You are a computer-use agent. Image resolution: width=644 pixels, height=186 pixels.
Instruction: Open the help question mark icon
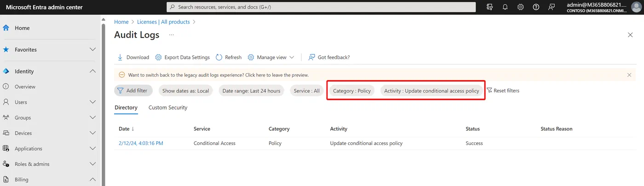pos(536,7)
